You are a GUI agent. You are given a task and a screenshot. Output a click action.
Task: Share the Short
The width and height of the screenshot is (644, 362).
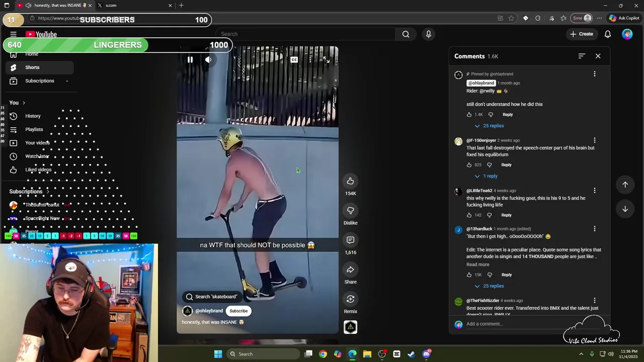(351, 269)
